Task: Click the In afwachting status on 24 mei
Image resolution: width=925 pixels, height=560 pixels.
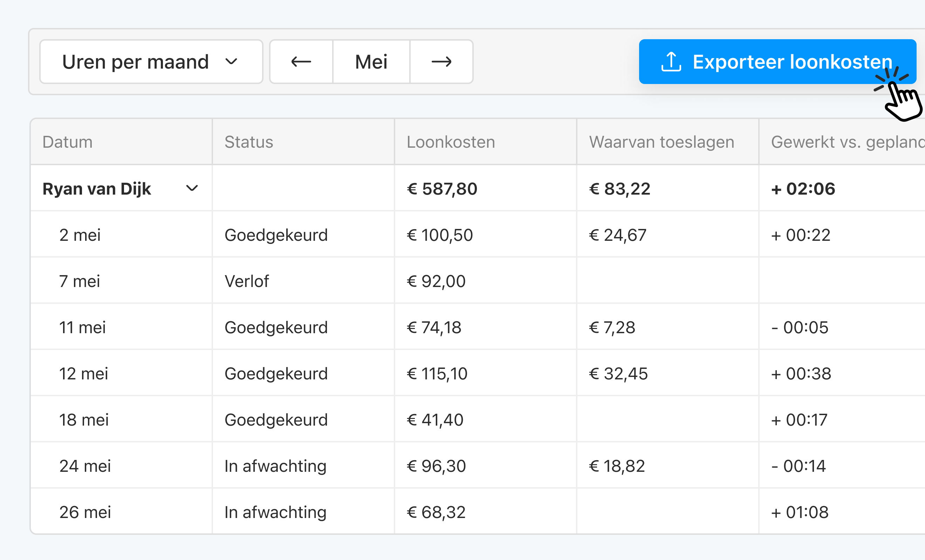Action: tap(275, 465)
